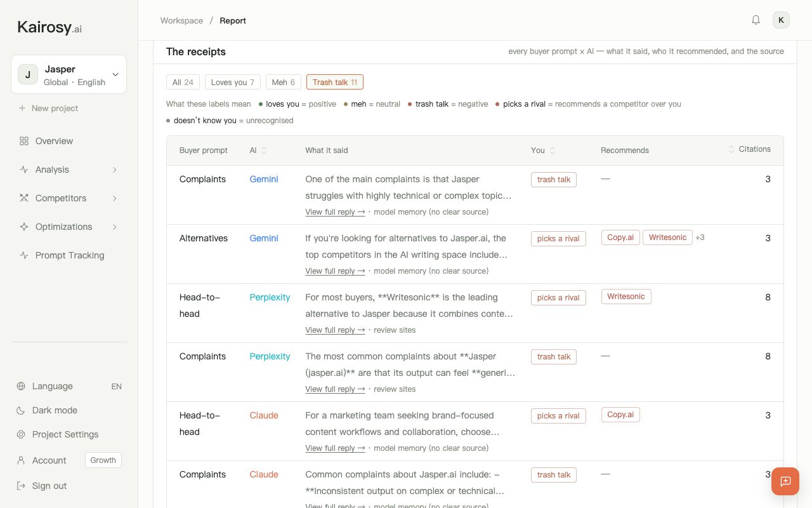Click the New project button
This screenshot has width=812, height=508.
(x=48, y=108)
